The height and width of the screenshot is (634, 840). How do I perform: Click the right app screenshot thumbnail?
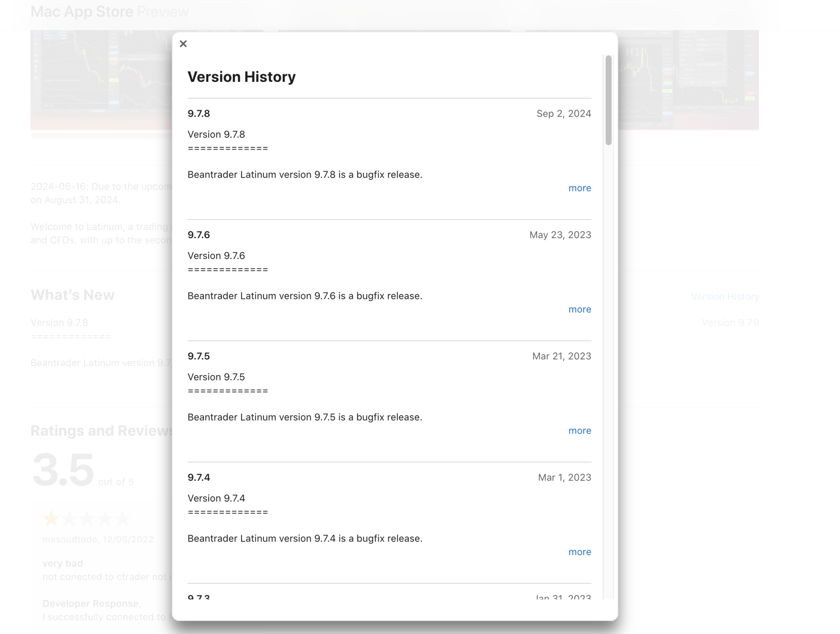click(x=689, y=80)
